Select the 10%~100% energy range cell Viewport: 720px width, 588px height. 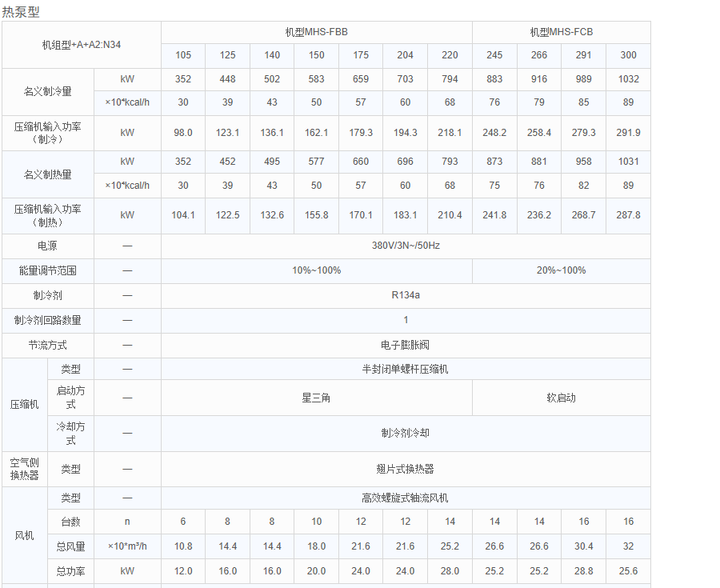(x=317, y=270)
